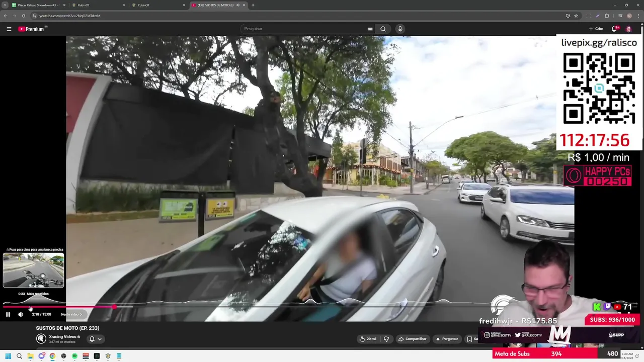Open the shield app taskbar icon
Screen dimensions: 644x362
click(108, 356)
